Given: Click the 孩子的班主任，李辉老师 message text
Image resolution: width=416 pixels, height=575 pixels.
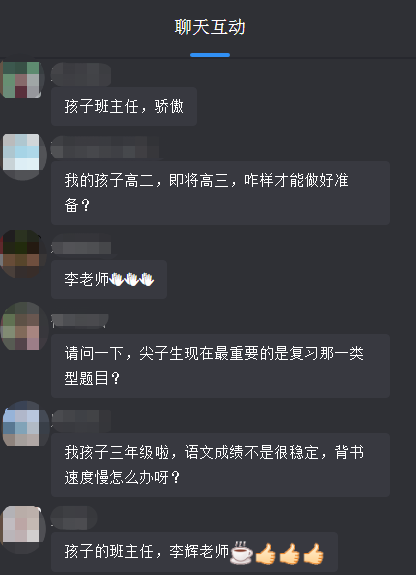Looking at the screenshot, I should point(147,551).
